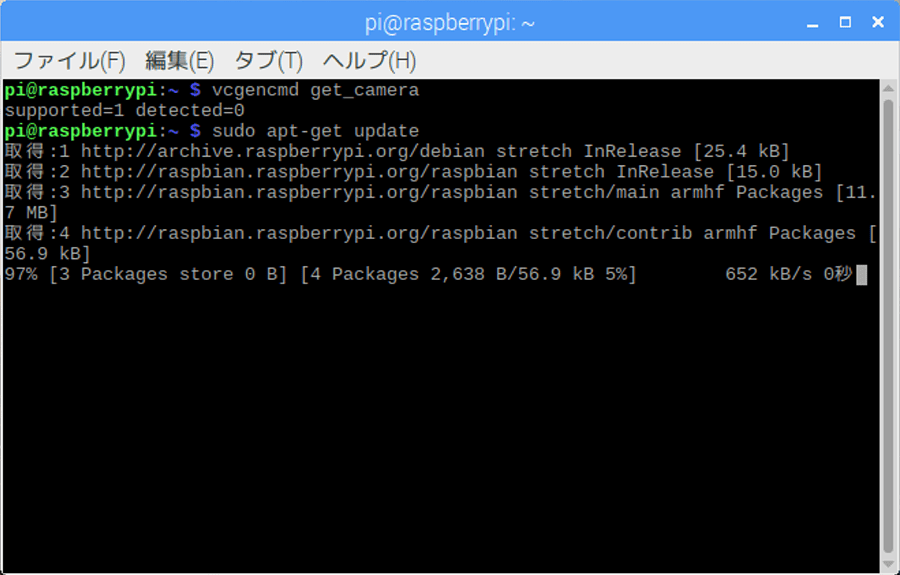The image size is (900, 575).
Task: Click the window title pi@raspberrypi: ~
Action: point(450,23)
